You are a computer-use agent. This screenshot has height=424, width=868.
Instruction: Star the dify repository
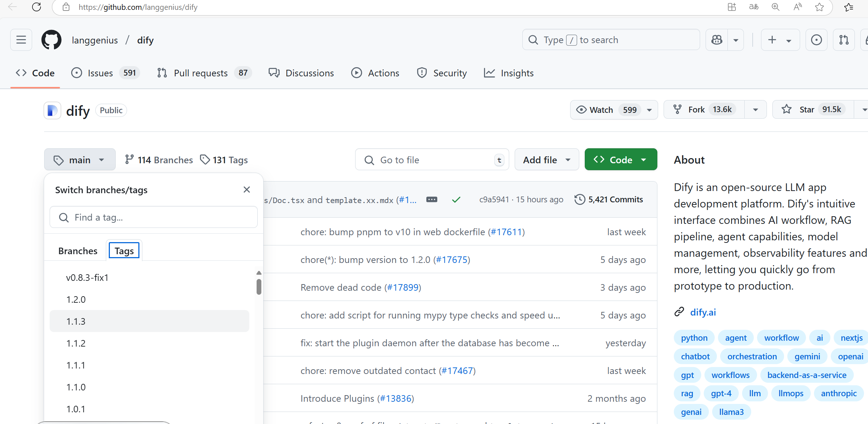click(813, 110)
